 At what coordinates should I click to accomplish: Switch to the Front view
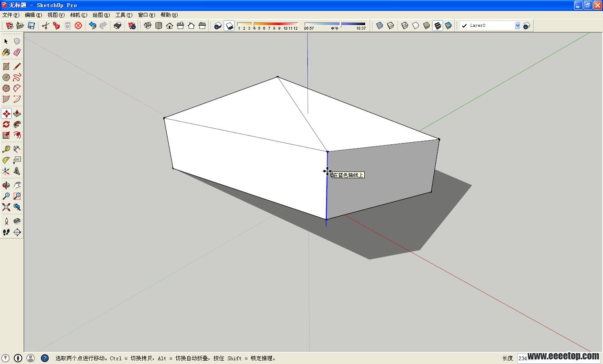[170, 26]
